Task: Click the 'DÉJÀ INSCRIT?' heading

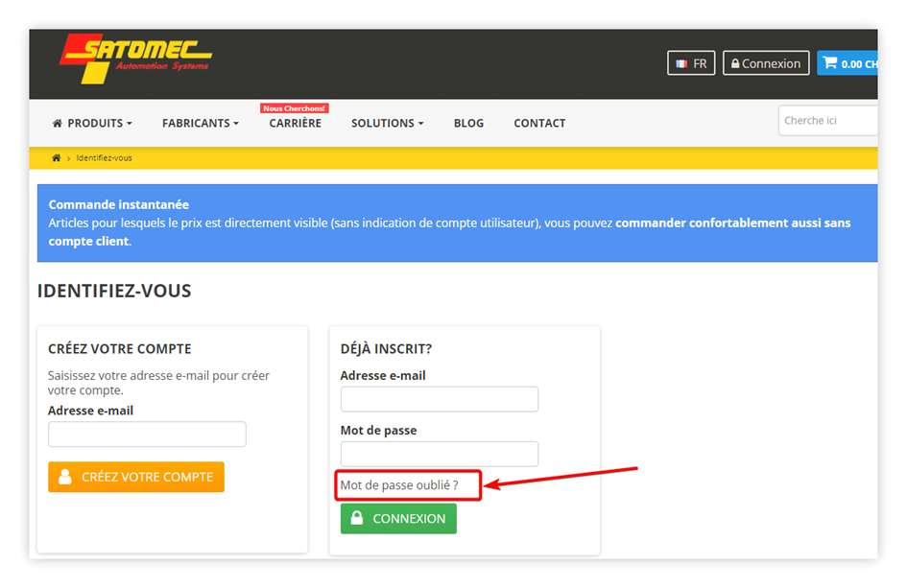Action: [x=387, y=349]
